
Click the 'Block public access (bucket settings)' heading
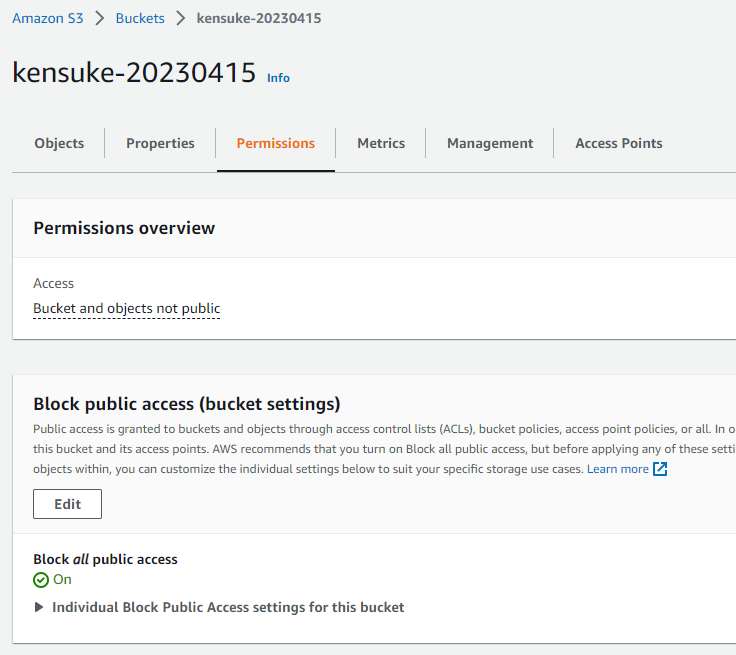(x=187, y=404)
